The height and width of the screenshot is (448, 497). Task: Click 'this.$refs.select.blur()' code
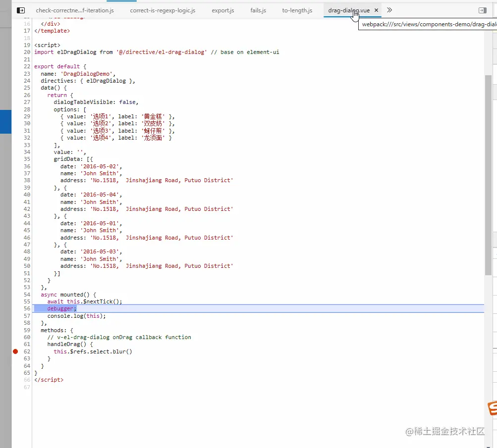(x=93, y=351)
